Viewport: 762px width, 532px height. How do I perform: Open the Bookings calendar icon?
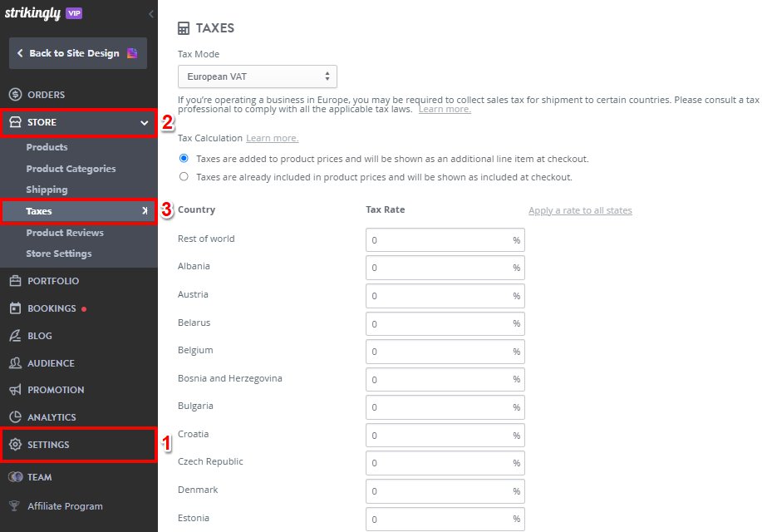(x=15, y=308)
